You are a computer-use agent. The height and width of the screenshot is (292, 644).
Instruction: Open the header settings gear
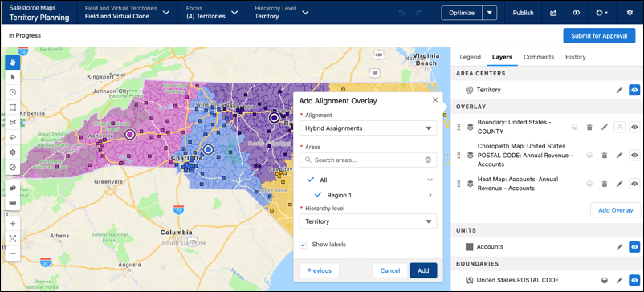pos(630,13)
